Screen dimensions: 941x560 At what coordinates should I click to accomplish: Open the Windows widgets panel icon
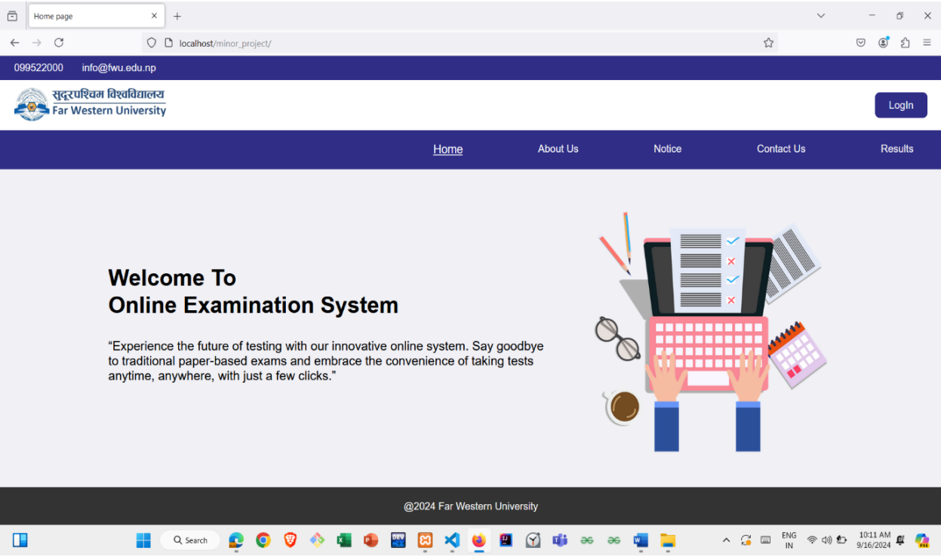pos(20,540)
